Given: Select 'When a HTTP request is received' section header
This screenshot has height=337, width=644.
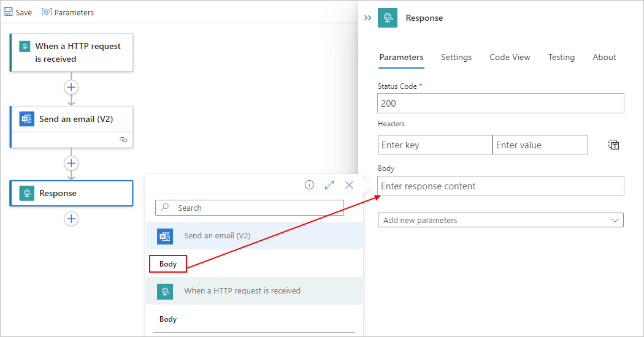Looking at the screenshot, I should click(254, 290).
